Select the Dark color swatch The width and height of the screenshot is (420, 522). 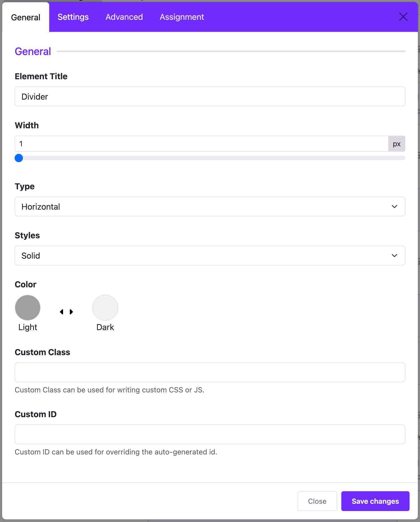coord(105,308)
